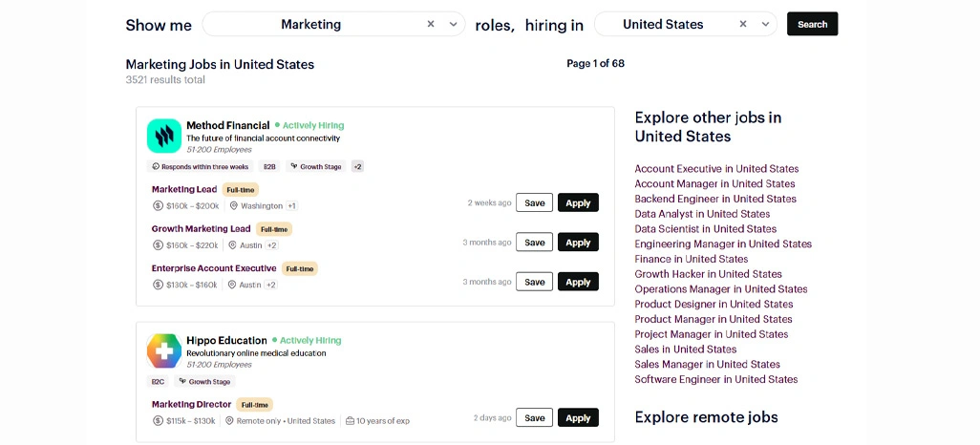The height and width of the screenshot is (445, 980).
Task: Save the Marketing Director job
Action: (534, 417)
